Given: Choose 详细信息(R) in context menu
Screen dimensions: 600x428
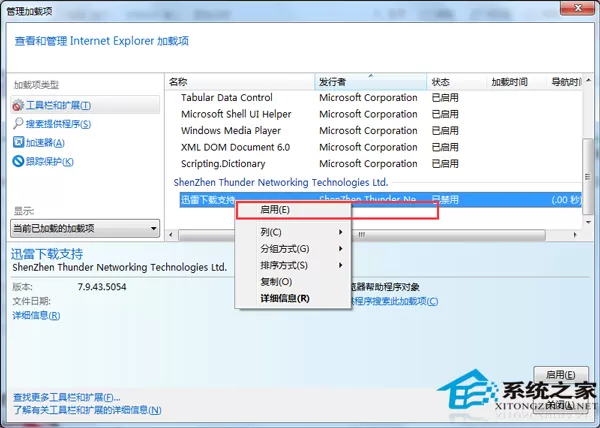Looking at the screenshot, I should 293,298.
